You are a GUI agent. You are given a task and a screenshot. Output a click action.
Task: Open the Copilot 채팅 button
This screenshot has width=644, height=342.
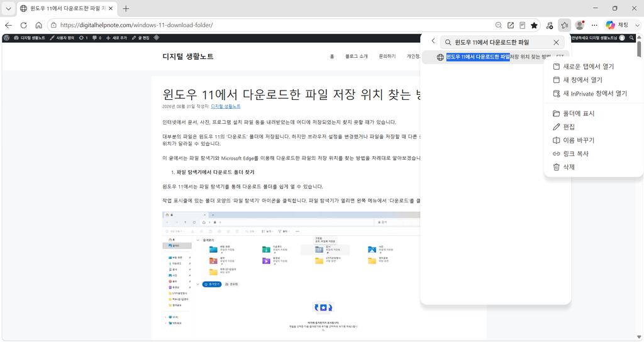[x=618, y=25]
